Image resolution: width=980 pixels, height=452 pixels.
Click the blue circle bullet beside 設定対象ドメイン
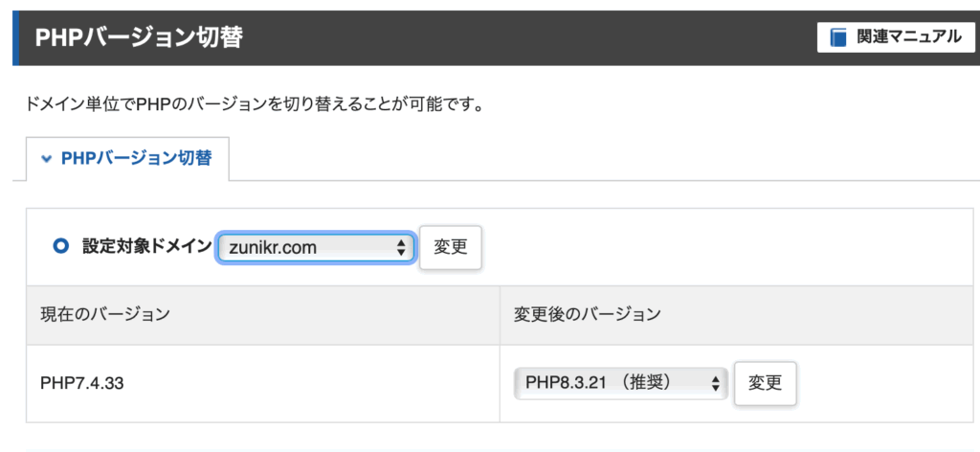click(x=60, y=246)
